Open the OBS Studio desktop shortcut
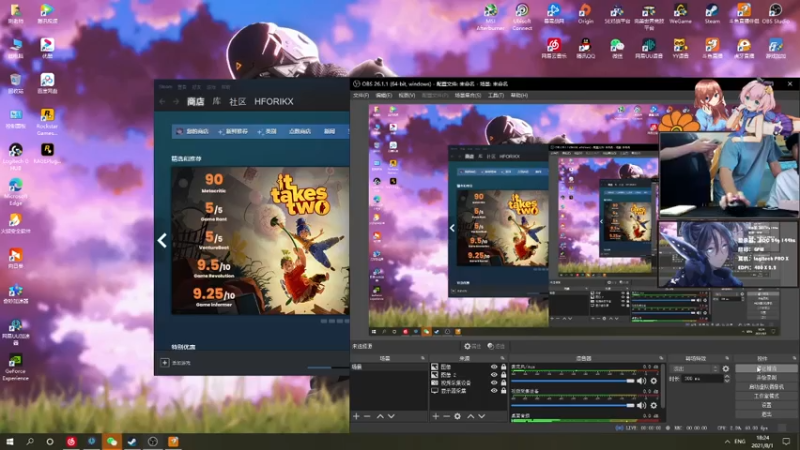 (776, 14)
